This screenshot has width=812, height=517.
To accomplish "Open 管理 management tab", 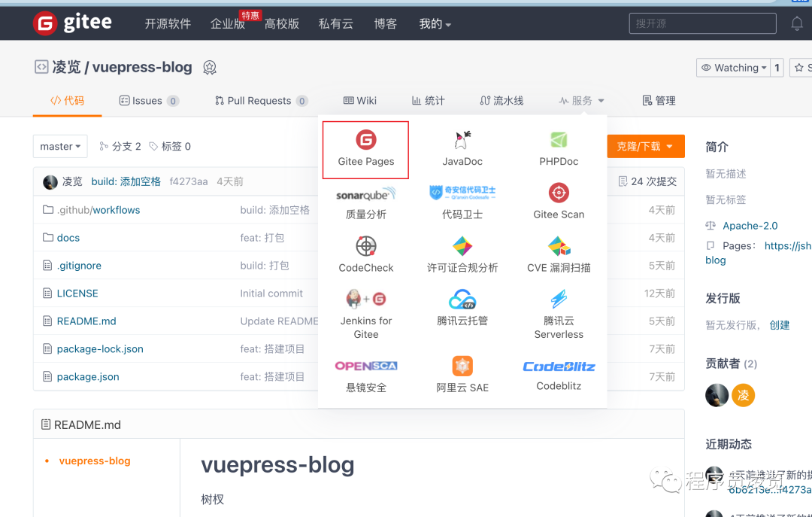I will click(659, 101).
